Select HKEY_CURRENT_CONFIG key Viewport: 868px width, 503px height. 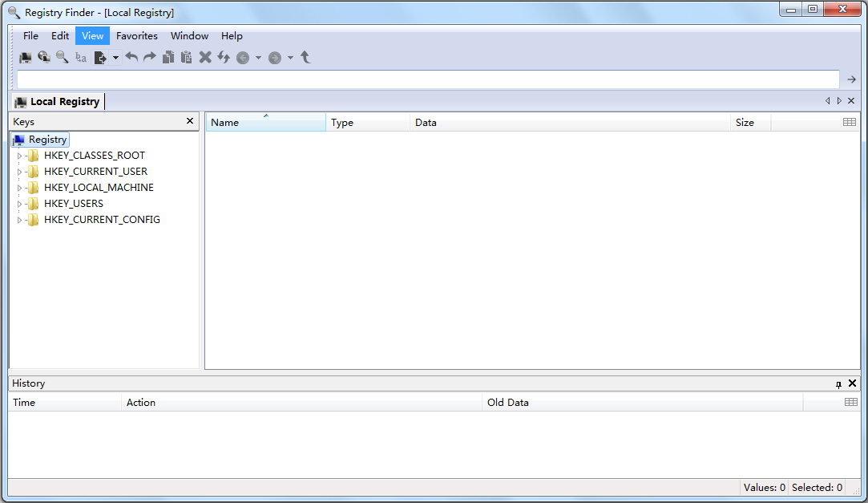[x=102, y=220]
